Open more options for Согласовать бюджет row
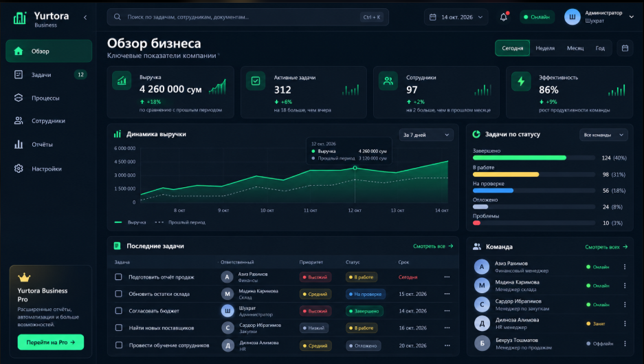This screenshot has height=364, width=644. point(447,310)
